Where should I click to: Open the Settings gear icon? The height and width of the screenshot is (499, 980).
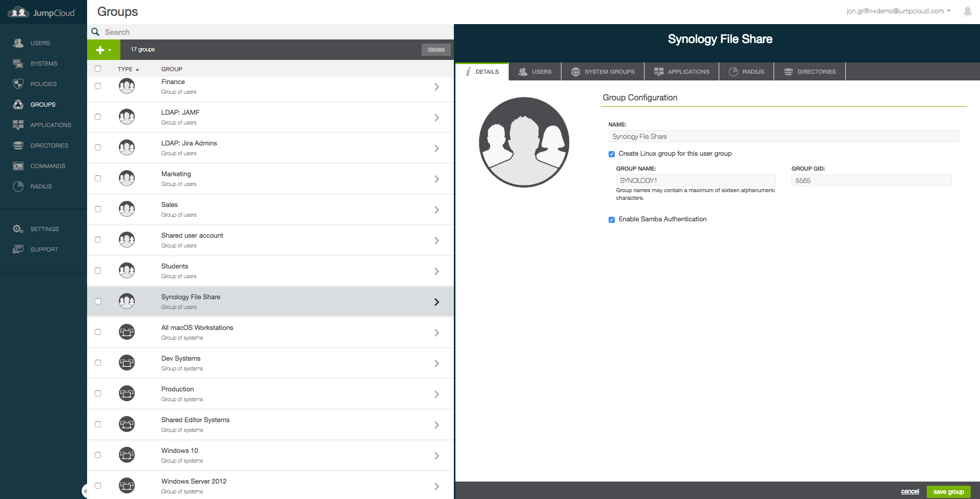tap(18, 229)
